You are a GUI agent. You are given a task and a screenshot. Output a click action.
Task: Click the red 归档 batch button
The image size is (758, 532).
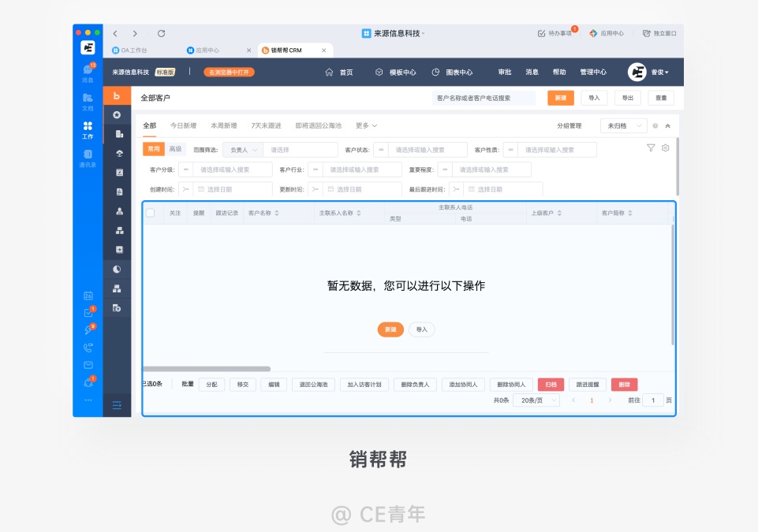pyautogui.click(x=551, y=385)
